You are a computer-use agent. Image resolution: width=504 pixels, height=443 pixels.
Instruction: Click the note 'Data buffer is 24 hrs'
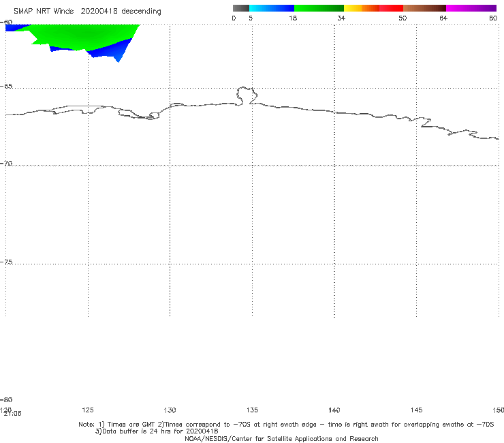(x=138, y=431)
